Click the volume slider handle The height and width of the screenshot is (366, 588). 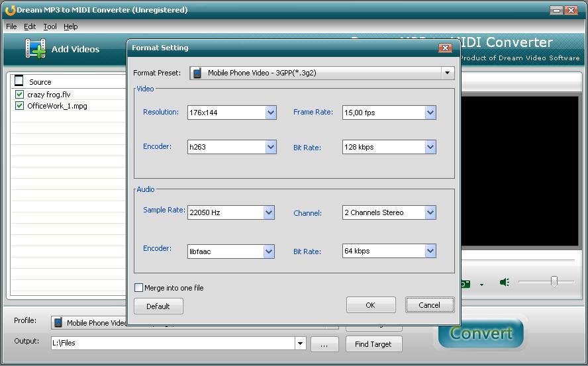point(554,281)
